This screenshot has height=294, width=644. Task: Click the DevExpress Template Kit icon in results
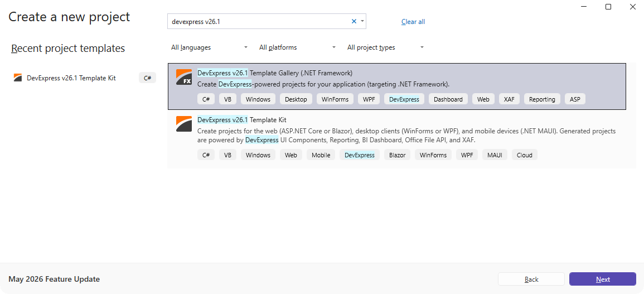184,124
